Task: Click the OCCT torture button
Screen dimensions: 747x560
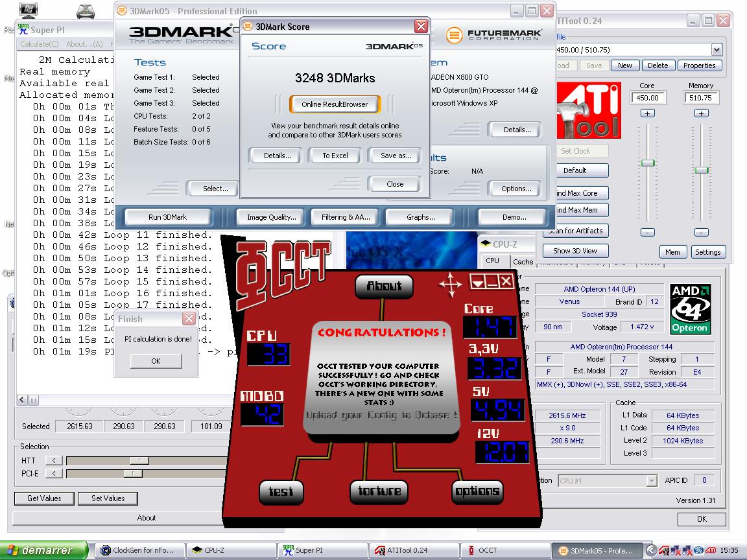Action: 379,491
